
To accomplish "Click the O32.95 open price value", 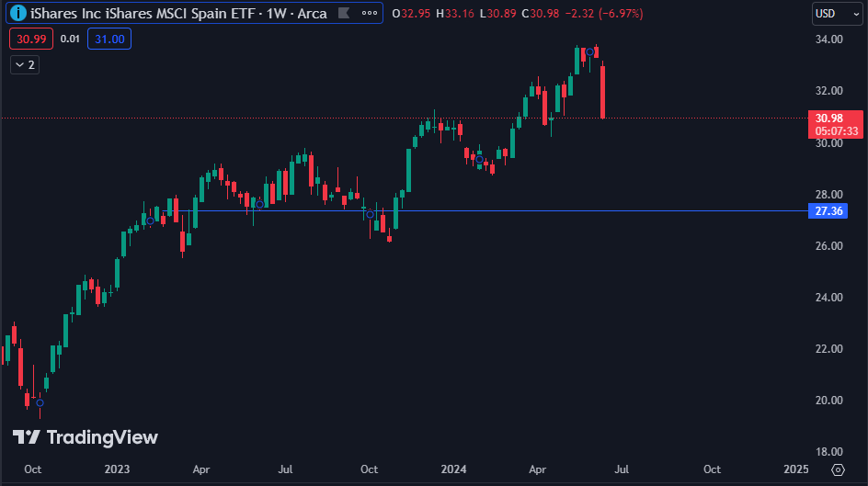I will 411,13.
